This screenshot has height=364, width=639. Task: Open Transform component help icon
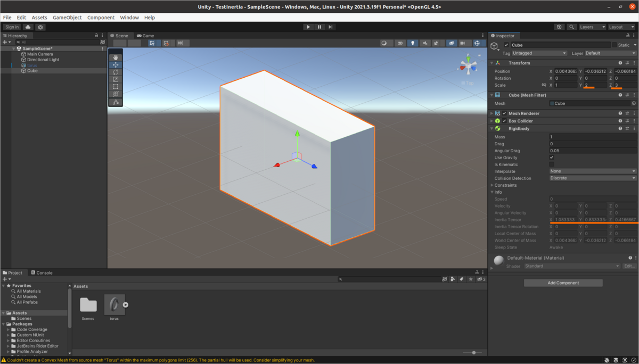coord(620,63)
